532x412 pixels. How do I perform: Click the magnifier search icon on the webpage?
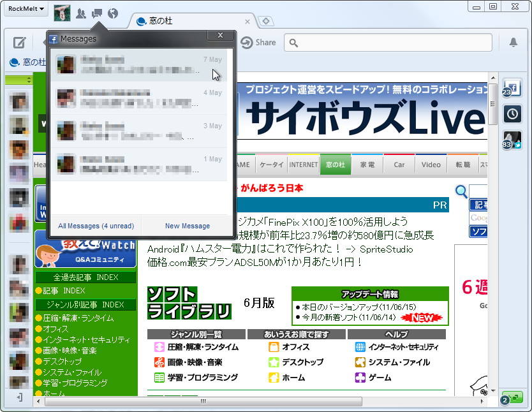point(461,191)
